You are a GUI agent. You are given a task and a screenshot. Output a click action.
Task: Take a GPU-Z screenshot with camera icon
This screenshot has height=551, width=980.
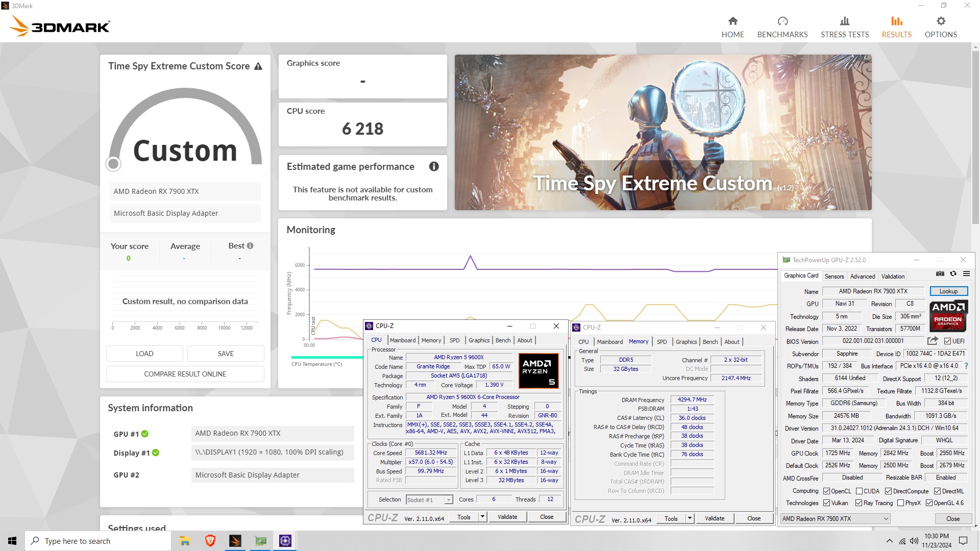point(940,274)
